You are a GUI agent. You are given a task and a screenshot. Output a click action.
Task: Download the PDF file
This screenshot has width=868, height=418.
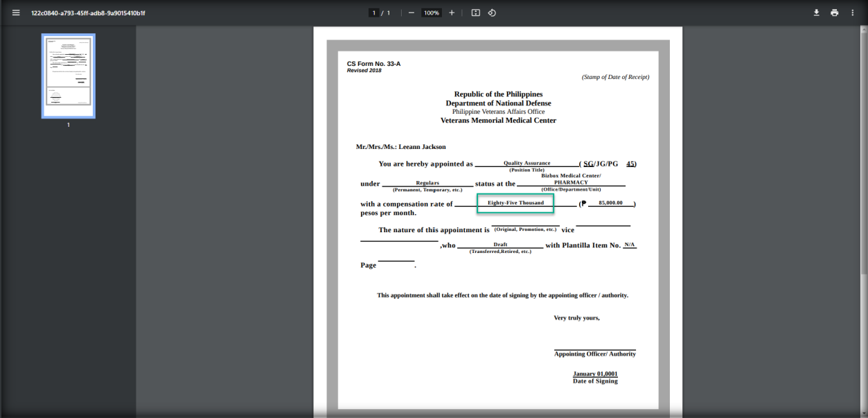point(816,12)
